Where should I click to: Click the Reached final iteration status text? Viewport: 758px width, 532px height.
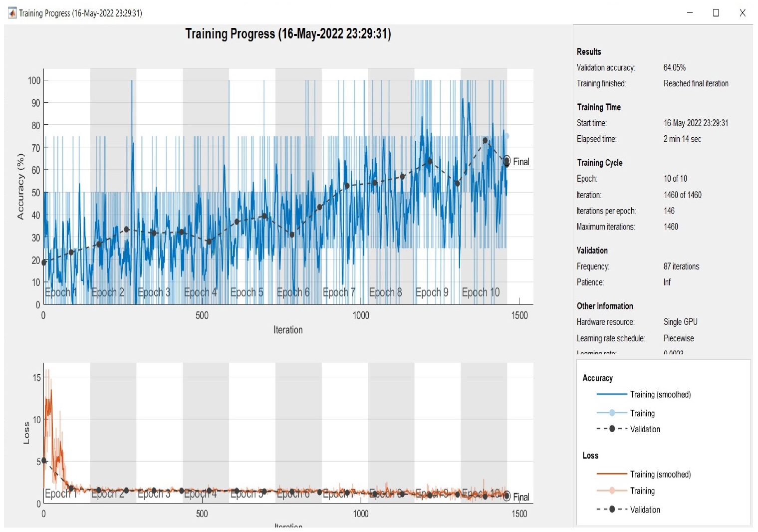click(x=696, y=83)
